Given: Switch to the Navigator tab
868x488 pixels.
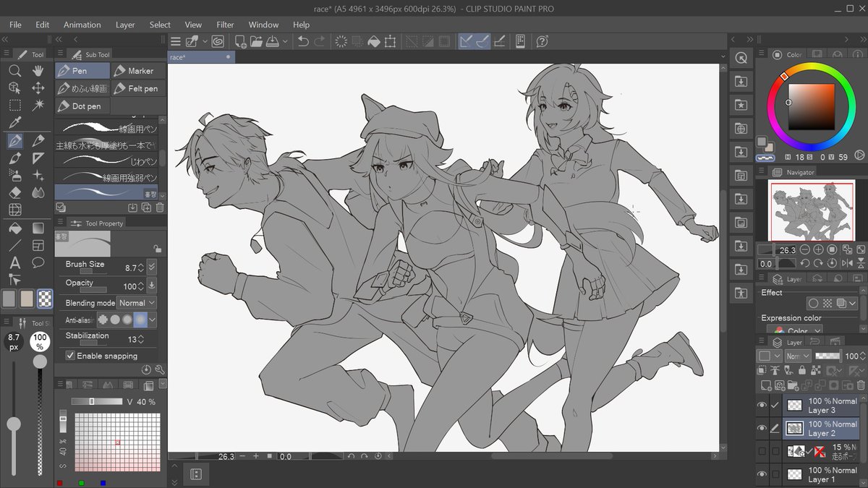Looking at the screenshot, I should [x=792, y=172].
